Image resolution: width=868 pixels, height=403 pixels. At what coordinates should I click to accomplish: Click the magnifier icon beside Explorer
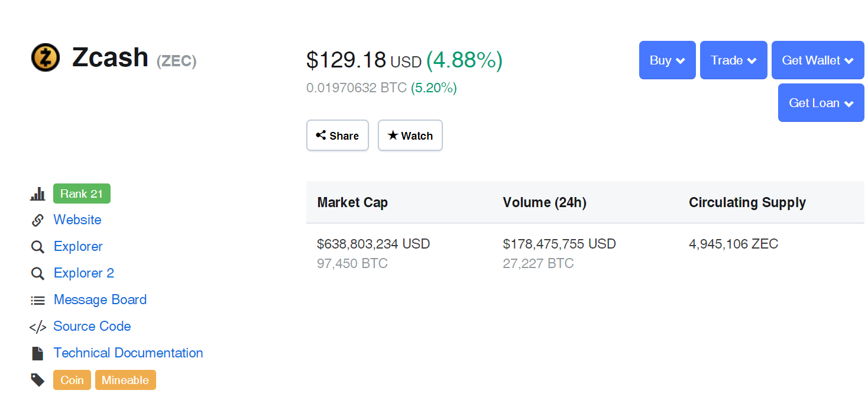pyautogui.click(x=38, y=247)
